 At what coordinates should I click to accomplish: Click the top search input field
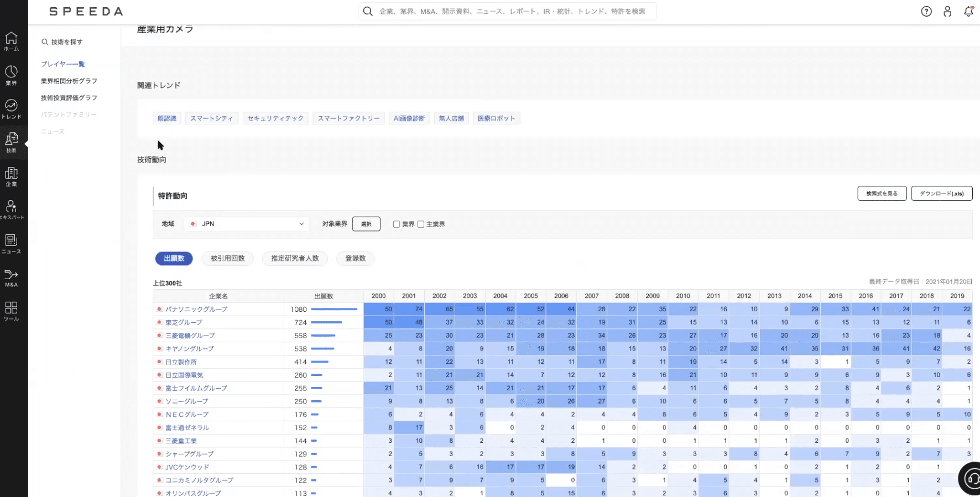point(507,11)
